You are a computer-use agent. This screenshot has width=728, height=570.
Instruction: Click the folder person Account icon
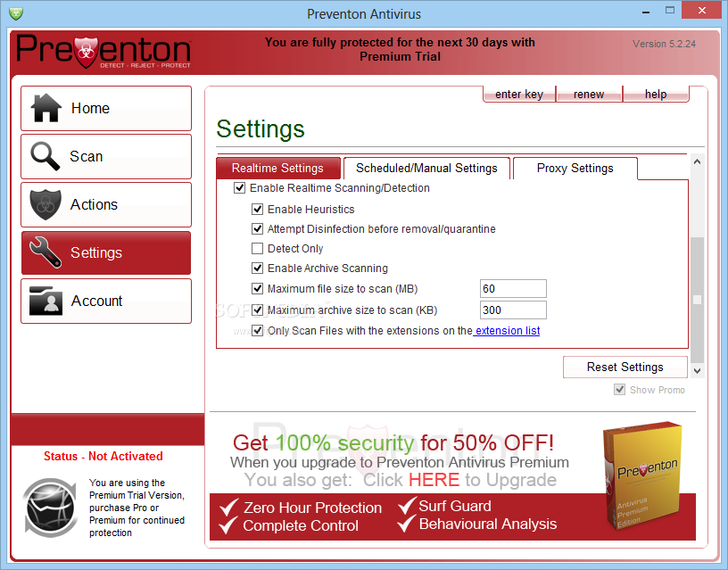45,301
